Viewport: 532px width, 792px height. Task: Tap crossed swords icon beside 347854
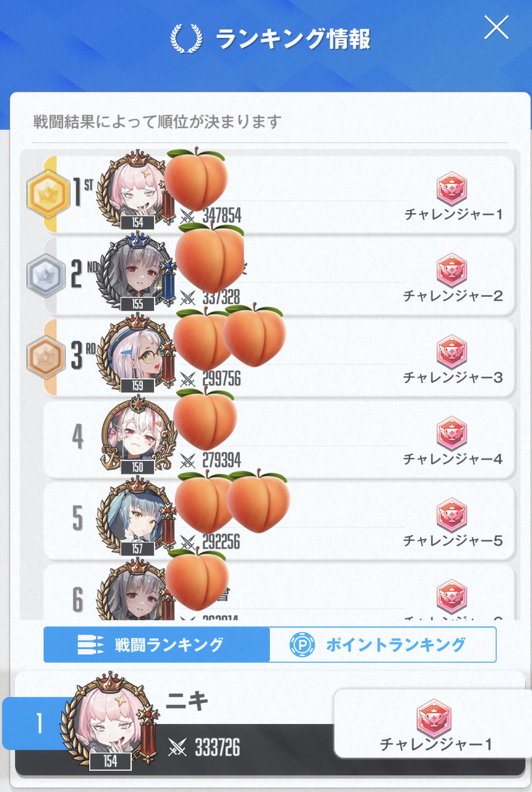point(187,216)
